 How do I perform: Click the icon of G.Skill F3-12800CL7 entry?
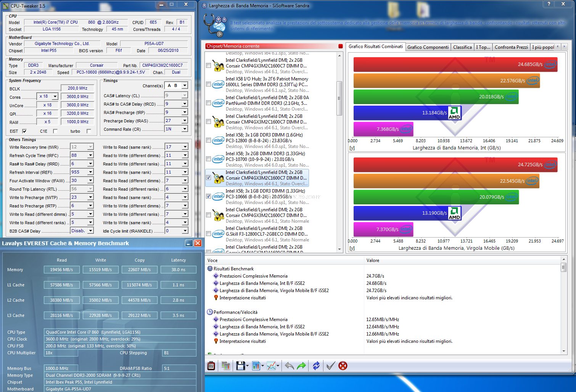tap(218, 234)
